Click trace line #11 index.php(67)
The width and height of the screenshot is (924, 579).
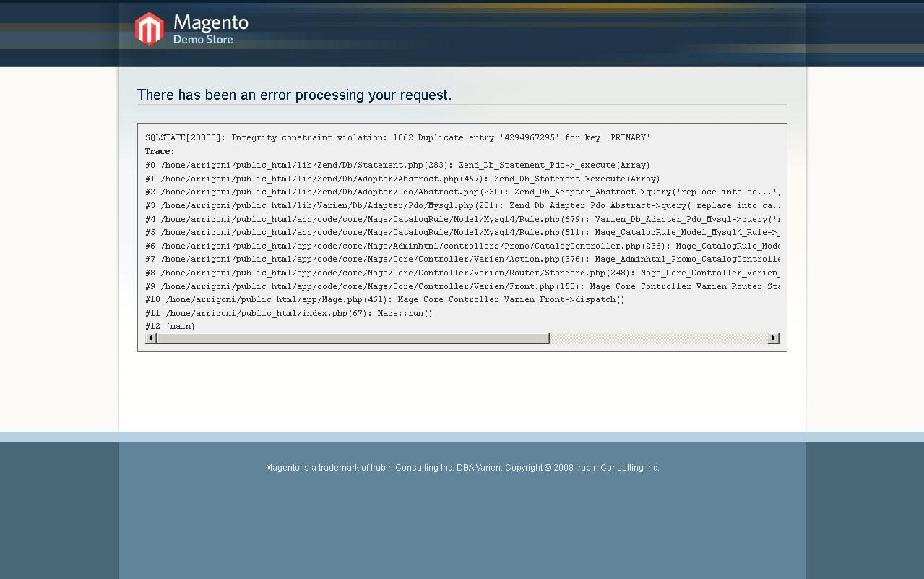coord(289,313)
